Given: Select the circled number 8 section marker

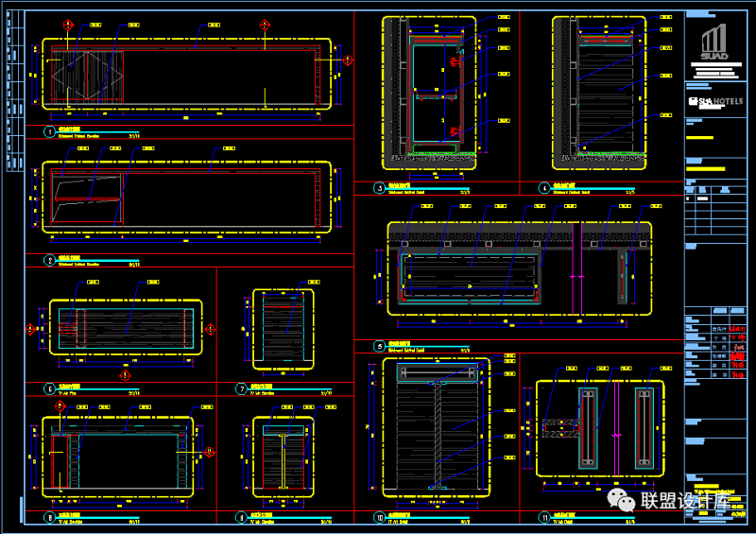Looking at the screenshot, I should [x=49, y=517].
